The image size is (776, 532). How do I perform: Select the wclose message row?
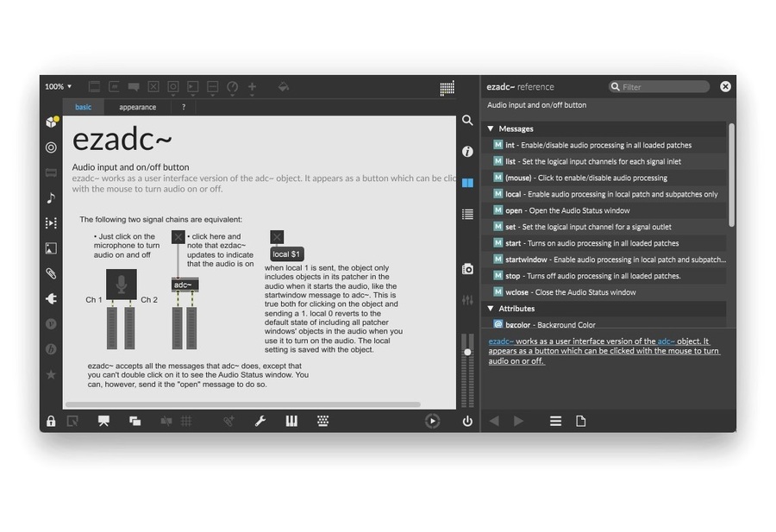coord(604,292)
